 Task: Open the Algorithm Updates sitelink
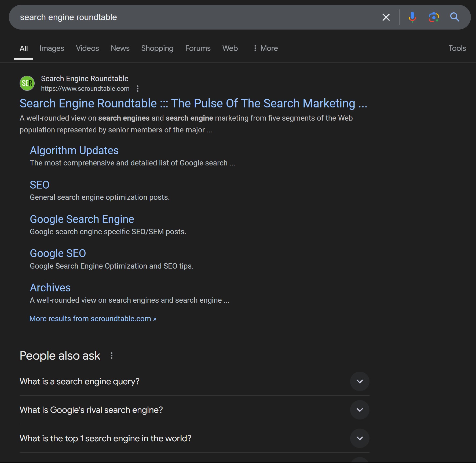74,151
